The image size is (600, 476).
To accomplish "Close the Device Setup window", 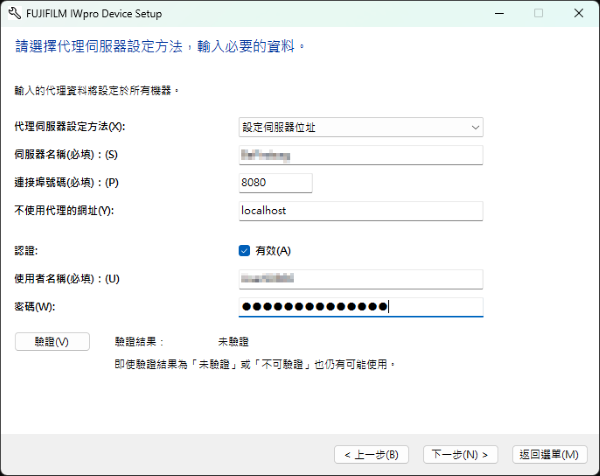I will tap(577, 14).
